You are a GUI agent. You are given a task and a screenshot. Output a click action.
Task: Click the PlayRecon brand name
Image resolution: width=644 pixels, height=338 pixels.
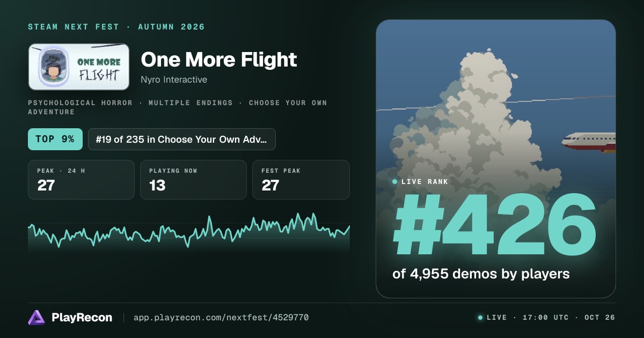tap(82, 318)
